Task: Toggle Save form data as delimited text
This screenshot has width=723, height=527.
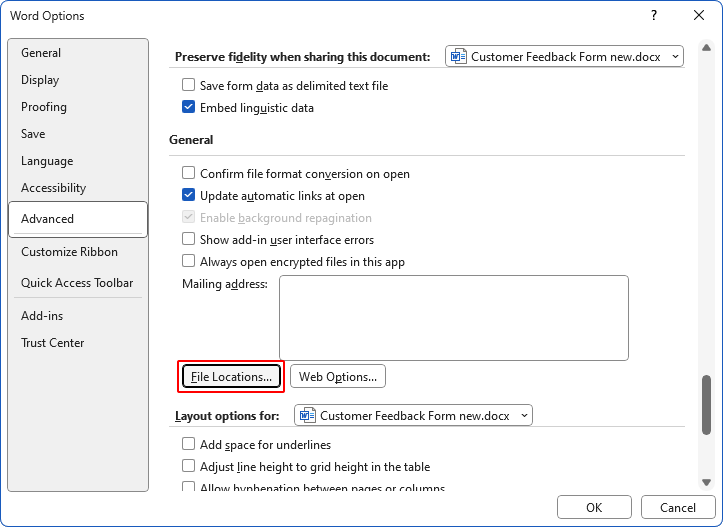Action: point(188,86)
